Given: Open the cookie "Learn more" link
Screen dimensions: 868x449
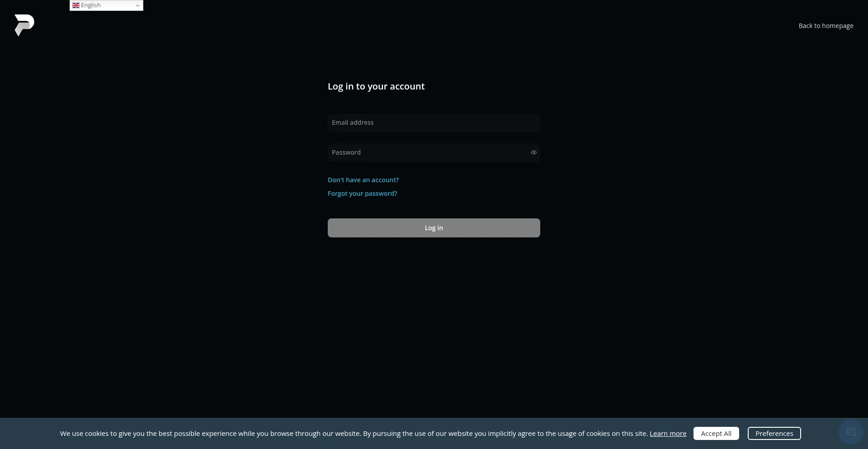Looking at the screenshot, I should [668, 434].
